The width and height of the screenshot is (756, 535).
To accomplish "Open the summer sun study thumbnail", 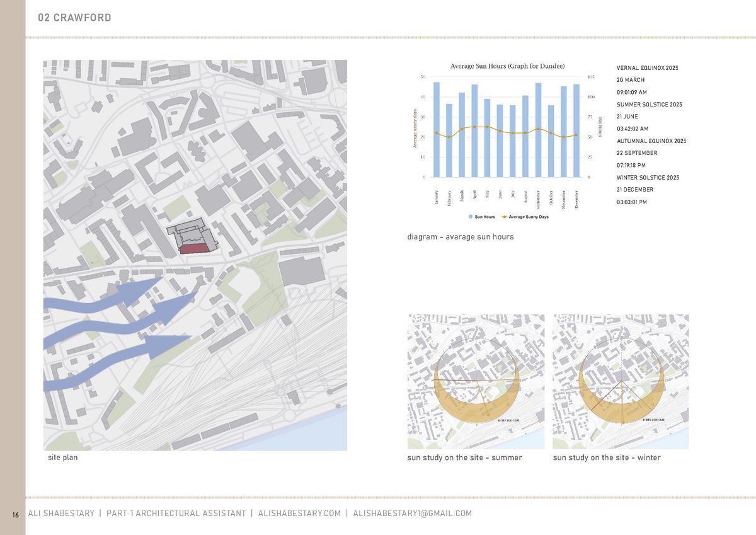I will tap(476, 381).
